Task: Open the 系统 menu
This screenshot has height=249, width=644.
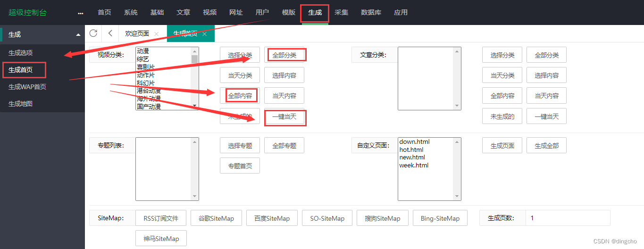Action: [131, 12]
